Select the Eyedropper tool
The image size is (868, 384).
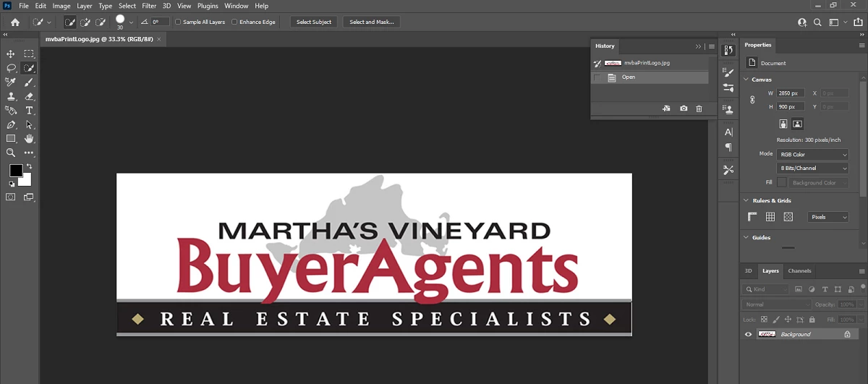pyautogui.click(x=11, y=82)
